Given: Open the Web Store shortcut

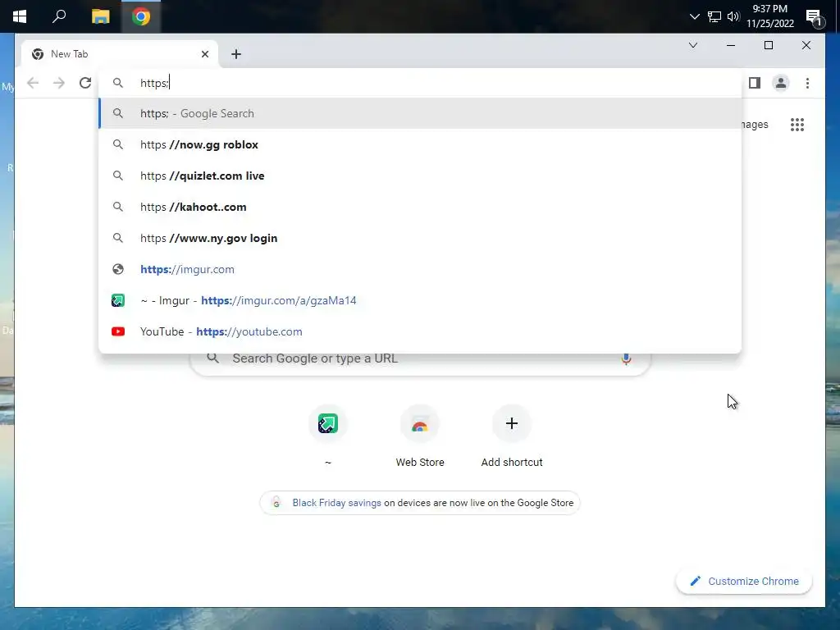Looking at the screenshot, I should (x=420, y=436).
